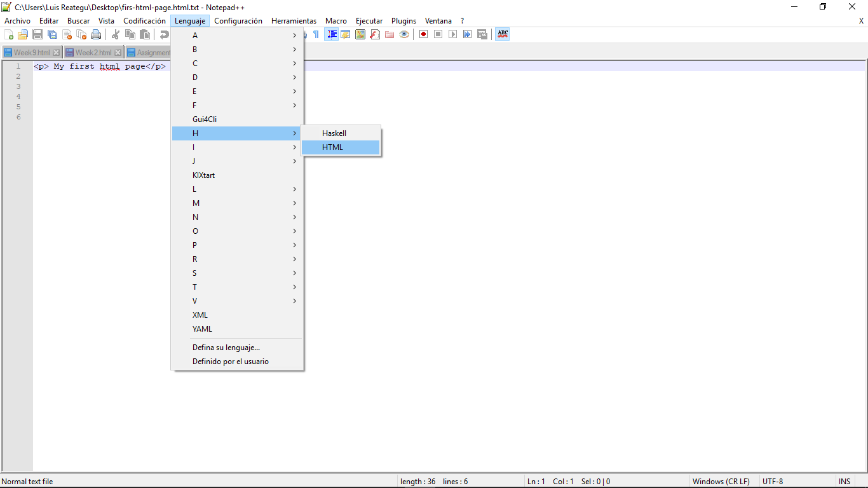Save all open files icon
Viewport: 868px width, 488px height.
[x=52, y=34]
